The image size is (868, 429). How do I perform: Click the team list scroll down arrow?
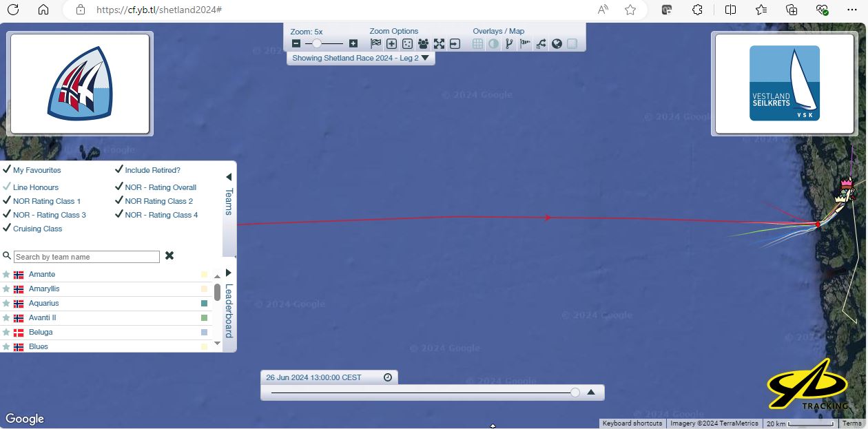[x=218, y=343]
